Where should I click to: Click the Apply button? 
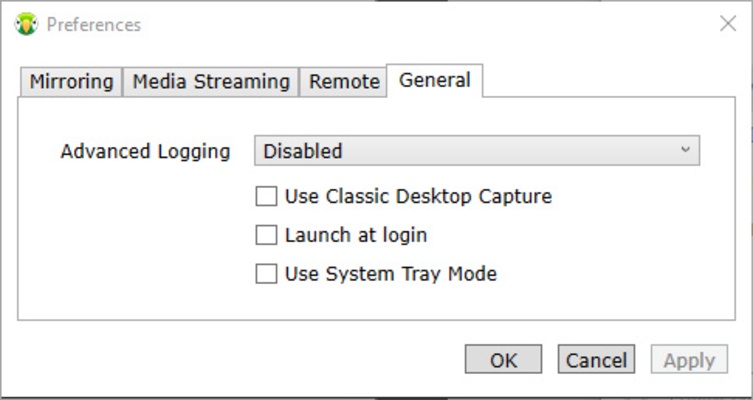tap(689, 360)
